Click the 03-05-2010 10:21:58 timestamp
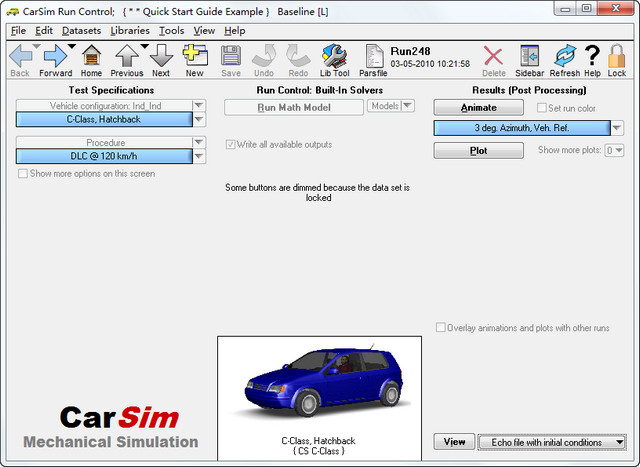This screenshot has height=467, width=640. [x=430, y=64]
